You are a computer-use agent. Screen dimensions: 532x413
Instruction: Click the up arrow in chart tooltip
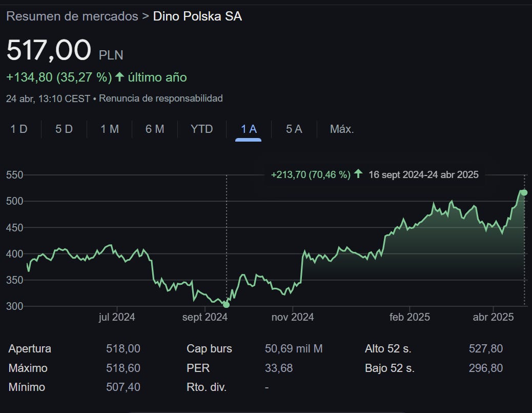tap(358, 174)
